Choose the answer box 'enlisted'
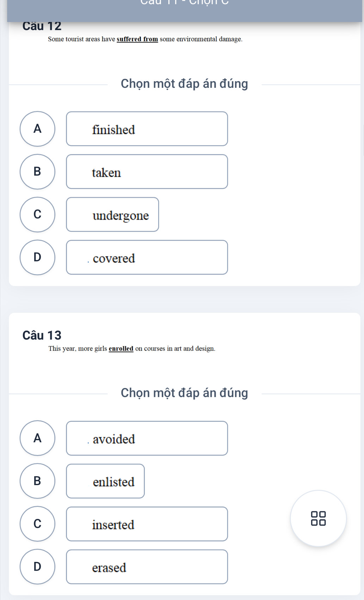The image size is (364, 600). pos(105,481)
